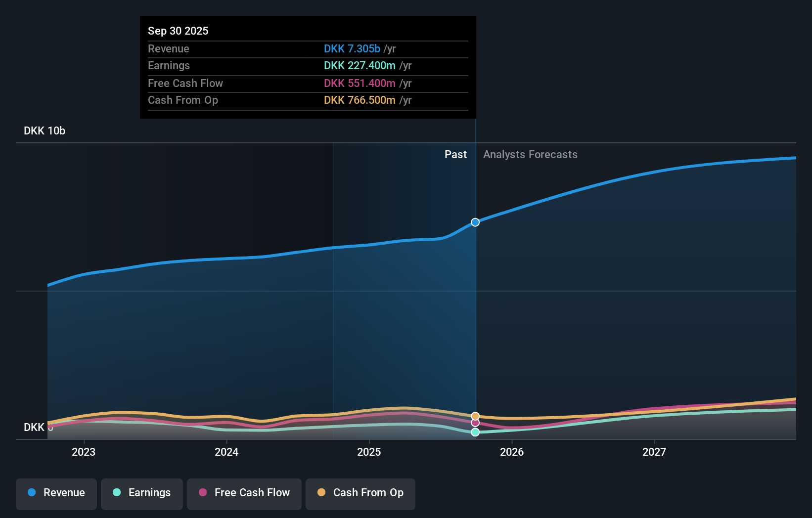Viewport: 812px width, 518px height.
Task: Click the orange Cash From Op dot icon
Action: [x=321, y=493]
